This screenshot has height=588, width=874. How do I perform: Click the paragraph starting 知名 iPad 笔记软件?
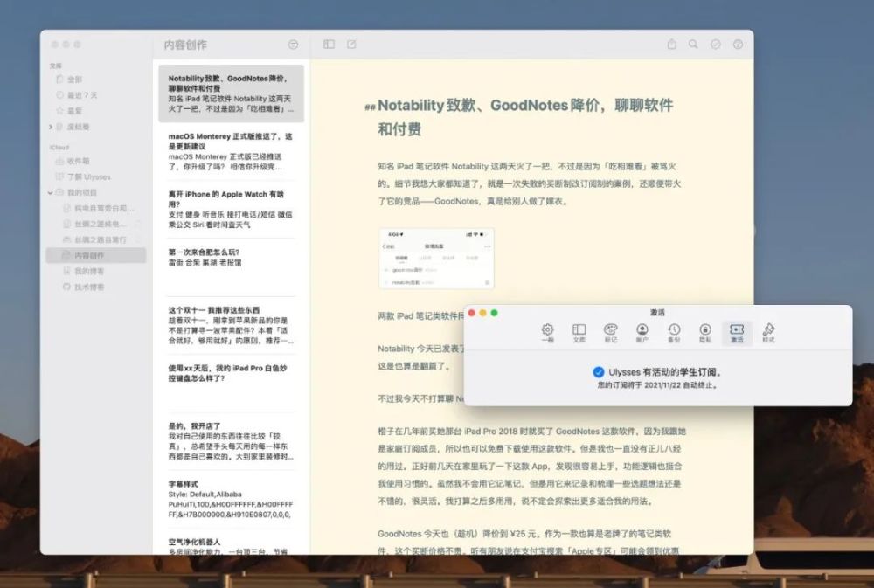(x=530, y=183)
